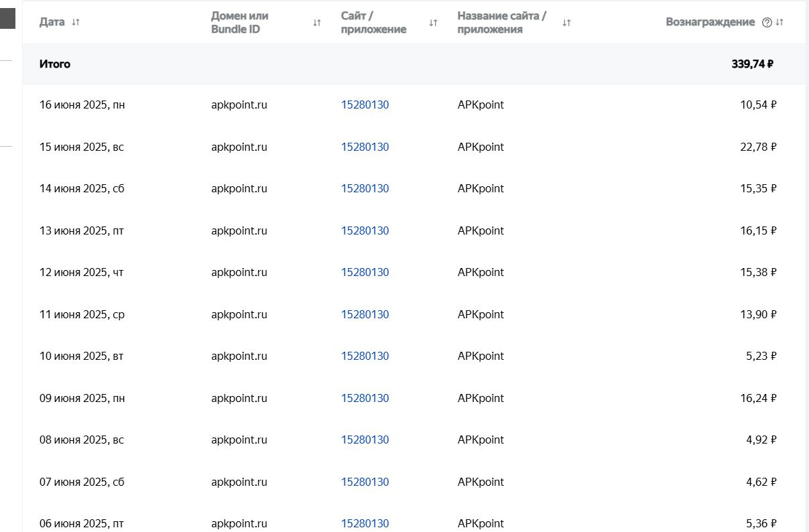Select reward value 16,24 ₽
Viewport: 809px width, 532px height.
758,398
